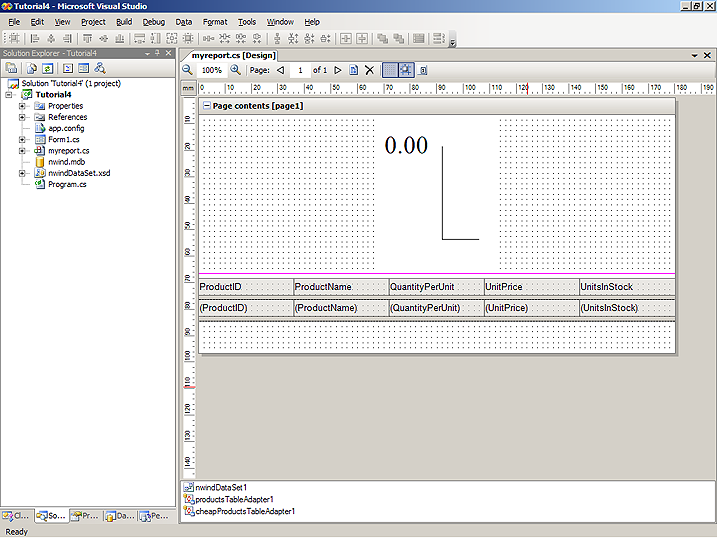Click the zoom out magnifier icon
Image resolution: width=717 pixels, height=538 pixels.
[187, 70]
